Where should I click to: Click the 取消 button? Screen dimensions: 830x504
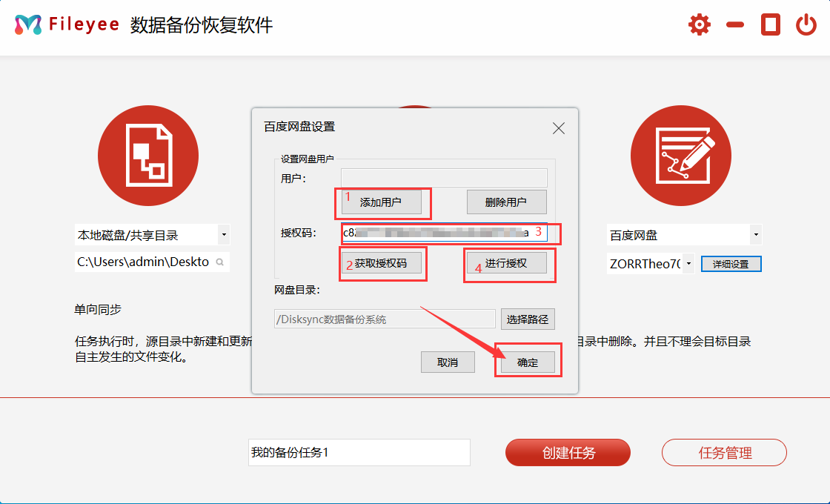pos(448,362)
